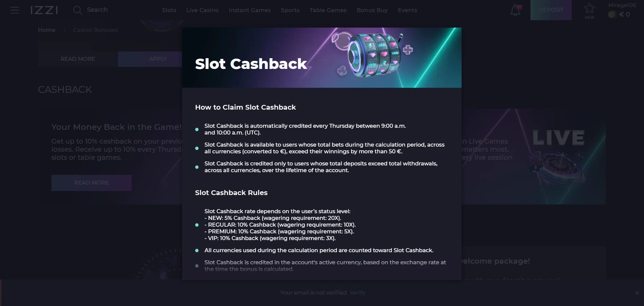The height and width of the screenshot is (306, 644).
Task: Open the notifications bell icon
Action: pos(515,11)
